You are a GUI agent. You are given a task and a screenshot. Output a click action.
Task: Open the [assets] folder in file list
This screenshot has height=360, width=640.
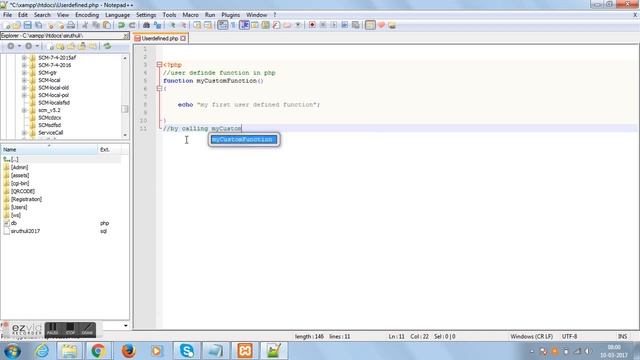20,175
